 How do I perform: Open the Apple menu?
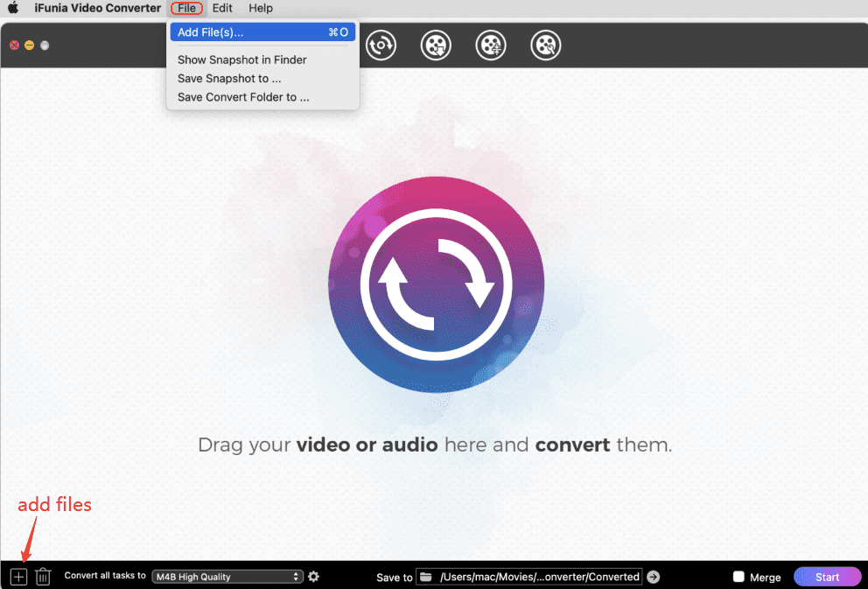click(13, 8)
